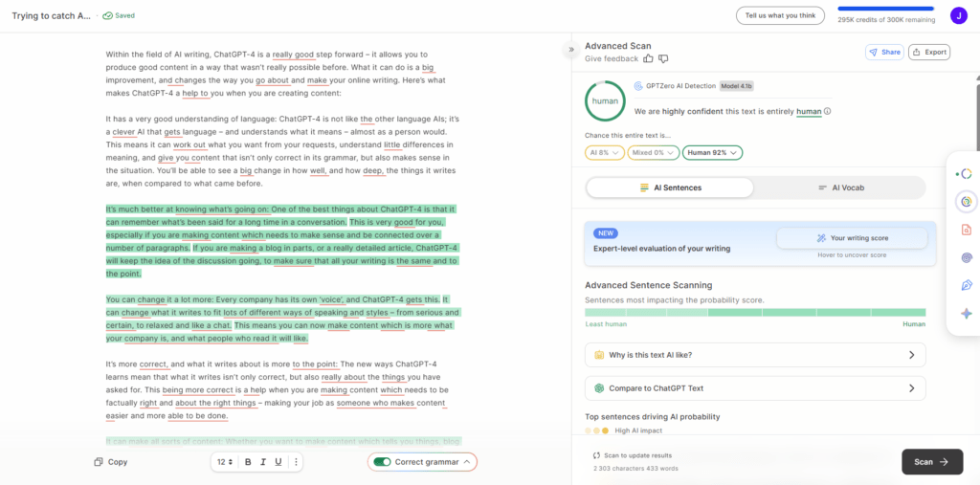
Task: Apply italic formatting to text
Action: pyautogui.click(x=263, y=462)
